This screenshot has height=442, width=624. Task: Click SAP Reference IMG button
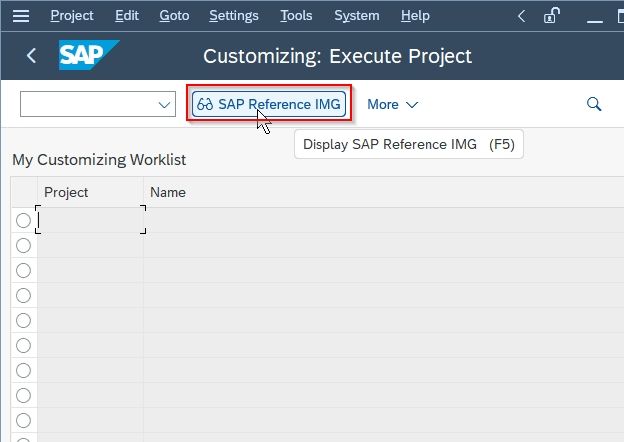point(269,104)
